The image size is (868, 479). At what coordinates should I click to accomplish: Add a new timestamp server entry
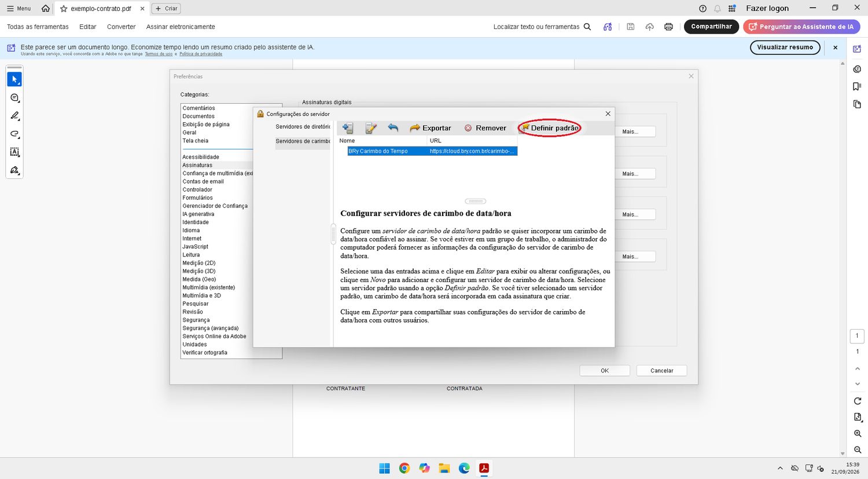pyautogui.click(x=348, y=128)
